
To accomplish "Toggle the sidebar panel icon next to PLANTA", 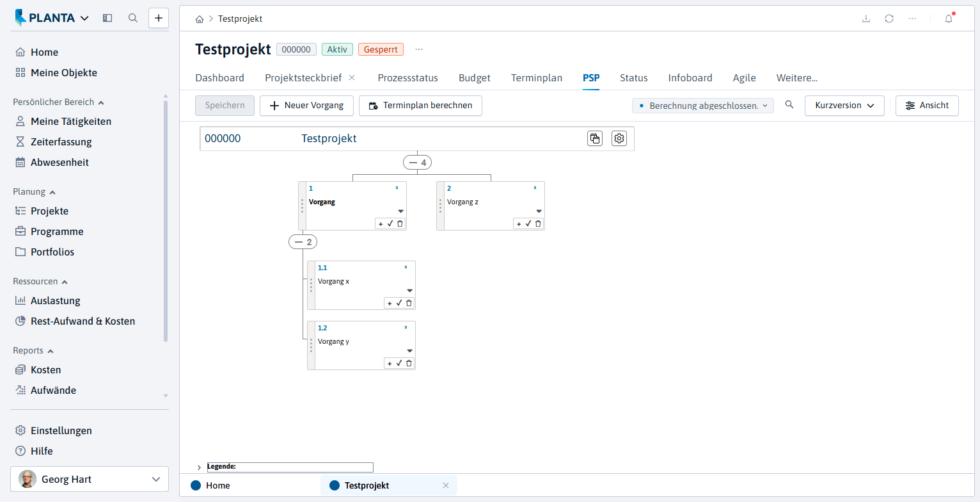I will [x=107, y=18].
